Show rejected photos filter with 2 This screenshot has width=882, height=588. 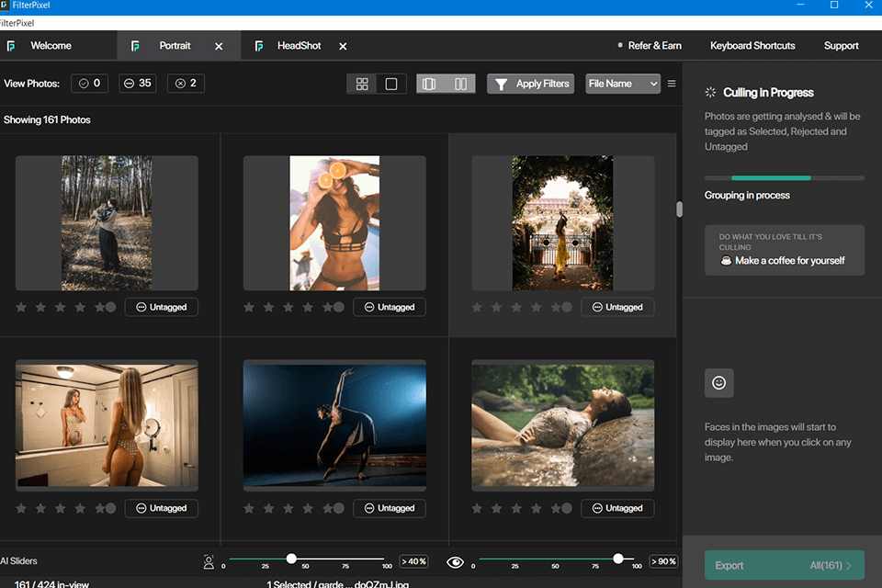[186, 84]
